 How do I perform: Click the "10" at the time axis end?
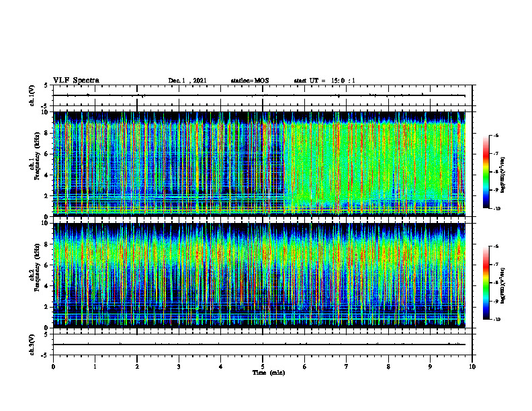472,366
